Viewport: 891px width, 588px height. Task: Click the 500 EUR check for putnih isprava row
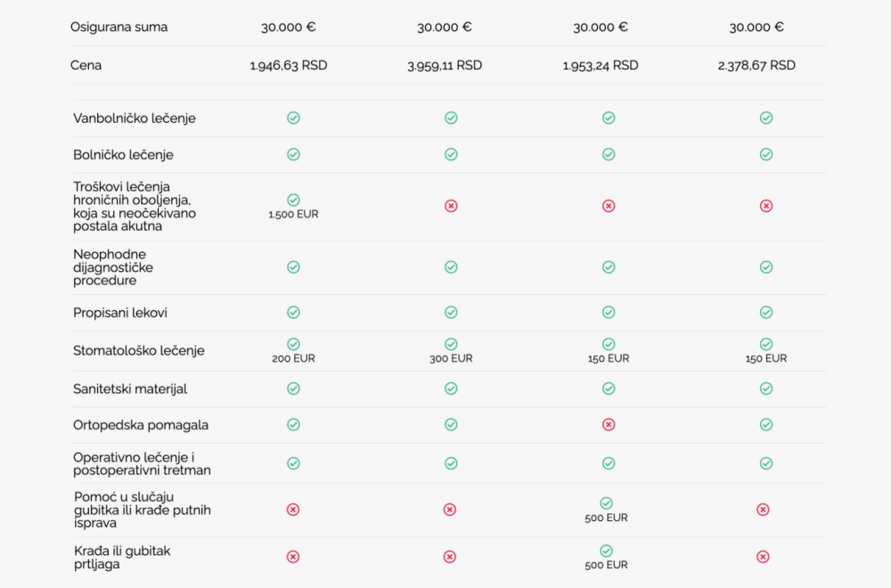click(607, 503)
